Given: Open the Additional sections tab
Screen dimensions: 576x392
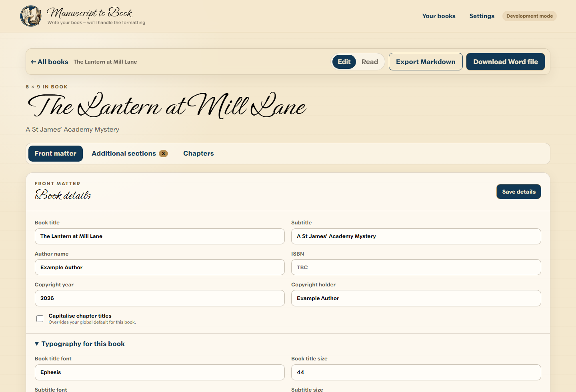Looking at the screenshot, I should pos(130,154).
